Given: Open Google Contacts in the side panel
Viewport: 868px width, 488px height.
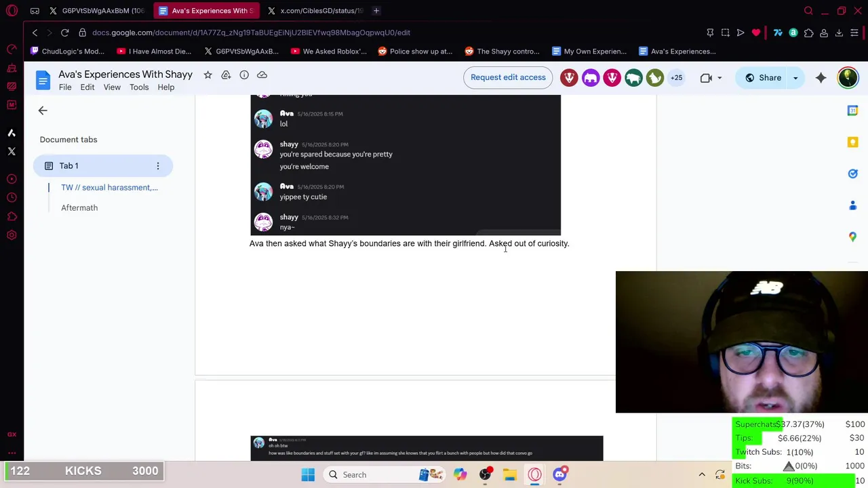Looking at the screenshot, I should (852, 205).
